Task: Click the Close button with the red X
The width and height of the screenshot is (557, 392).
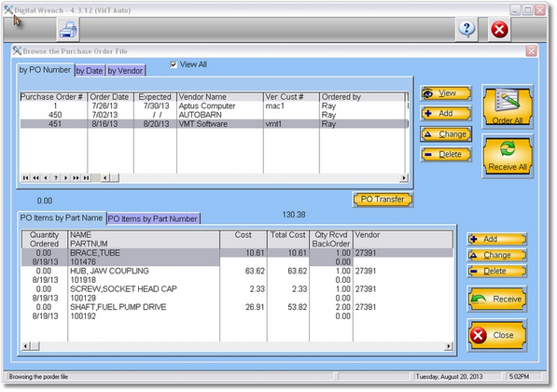Action: coord(496,335)
